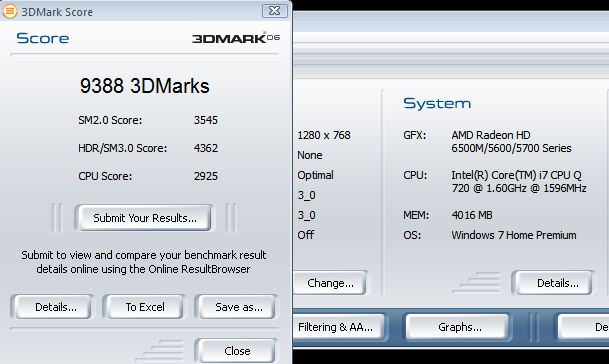This screenshot has height=364, width=609.
Task: Submit Your Results button
Action: [145, 218]
